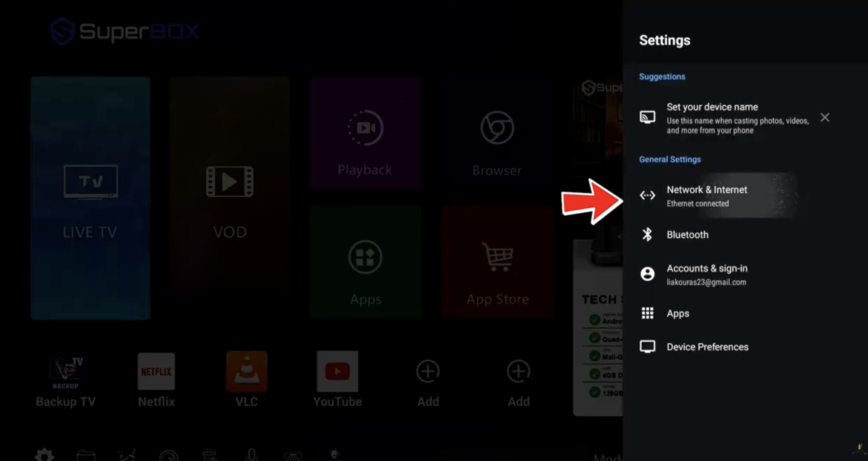Open the support headset icon
Screen dimensions: 868x461
point(334,455)
